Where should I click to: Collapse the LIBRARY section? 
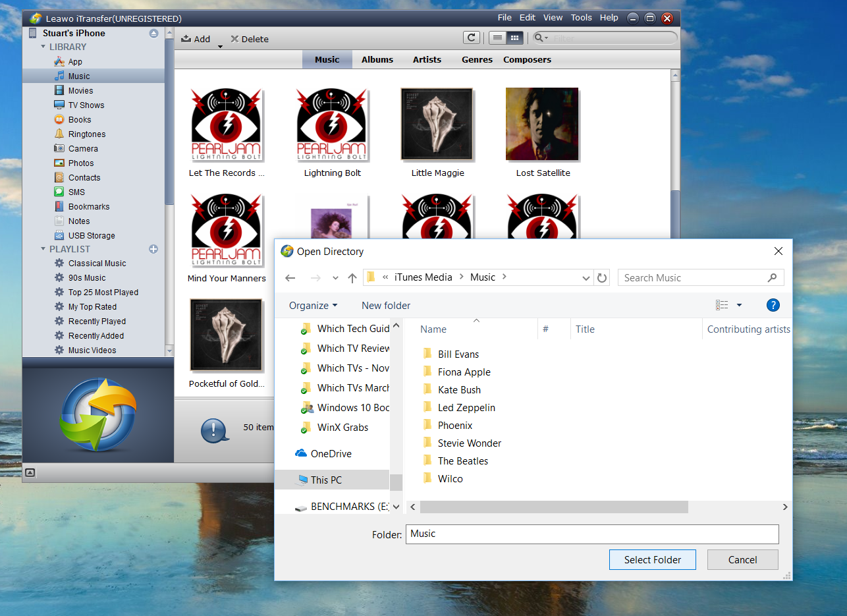click(43, 47)
